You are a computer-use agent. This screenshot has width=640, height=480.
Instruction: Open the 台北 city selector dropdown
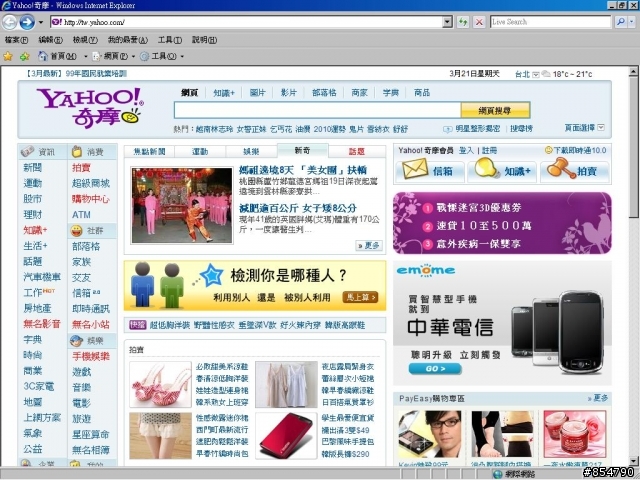[536, 74]
